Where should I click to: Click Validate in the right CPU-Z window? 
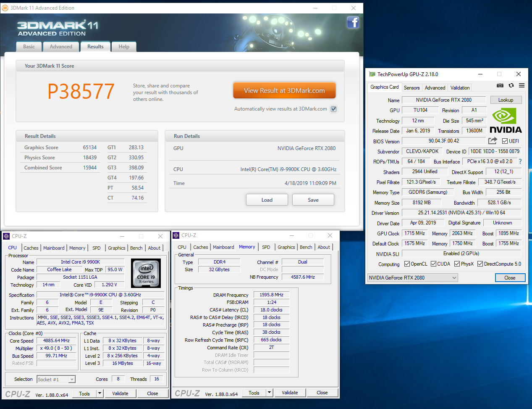290,393
